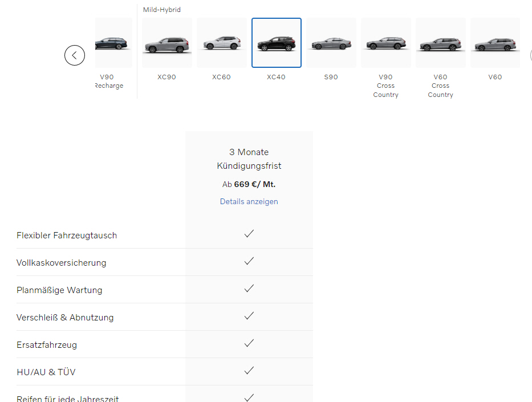Click the checkmark for Ersatzfahrzeug
The height and width of the screenshot is (402, 532).
click(x=249, y=343)
